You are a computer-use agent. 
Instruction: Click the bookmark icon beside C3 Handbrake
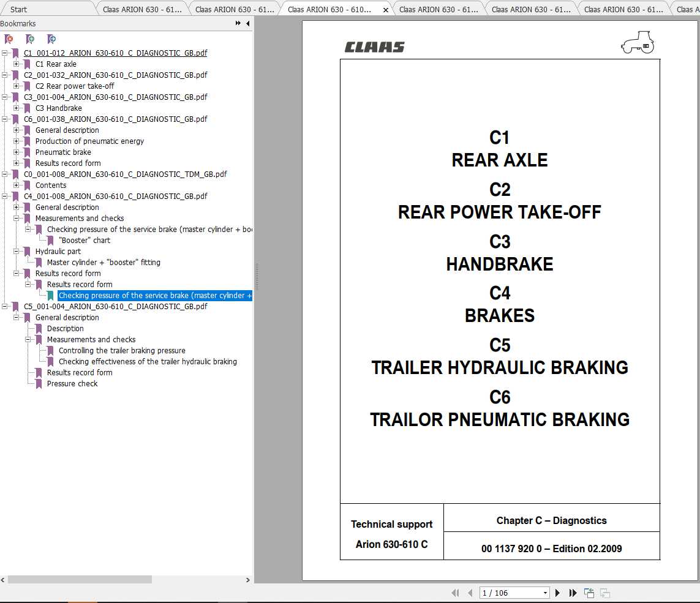[x=27, y=108]
